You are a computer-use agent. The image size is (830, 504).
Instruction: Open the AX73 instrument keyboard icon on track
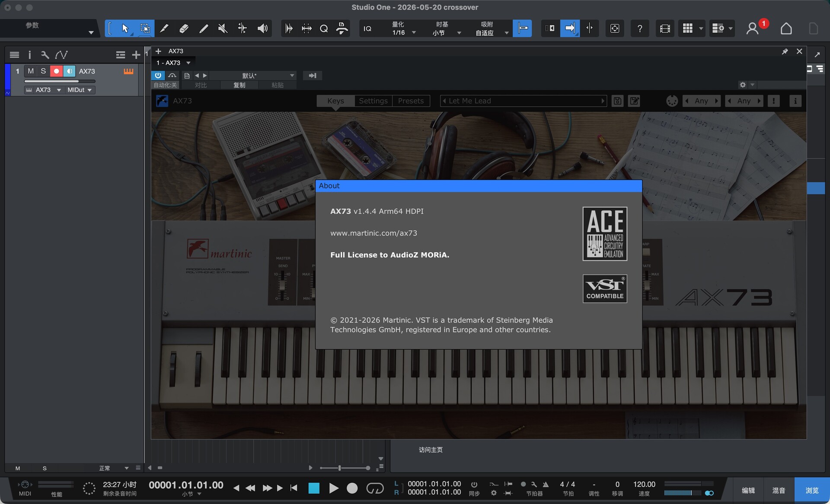coord(128,71)
